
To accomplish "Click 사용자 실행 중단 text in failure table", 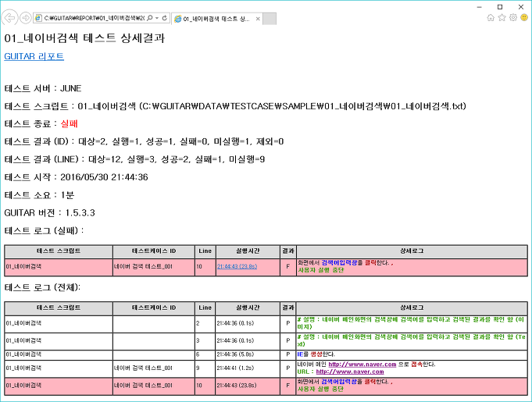I will [320, 270].
